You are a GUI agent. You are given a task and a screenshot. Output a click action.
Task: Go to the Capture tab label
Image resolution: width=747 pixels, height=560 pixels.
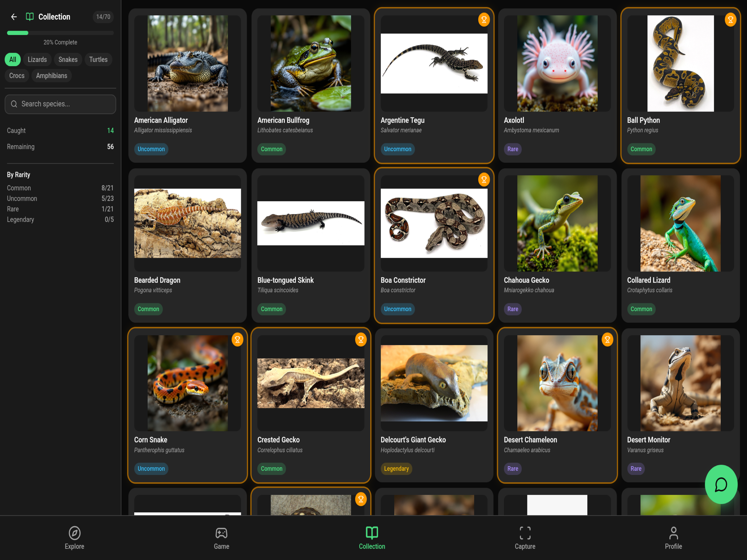525,546
